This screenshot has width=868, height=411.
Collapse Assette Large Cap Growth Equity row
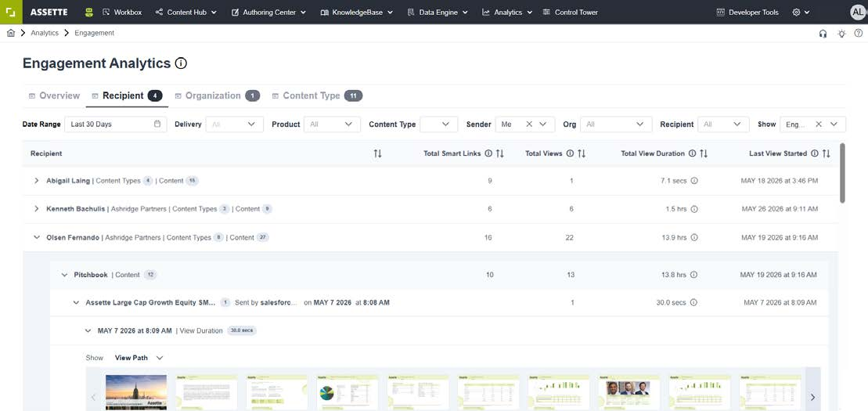pyautogui.click(x=76, y=302)
